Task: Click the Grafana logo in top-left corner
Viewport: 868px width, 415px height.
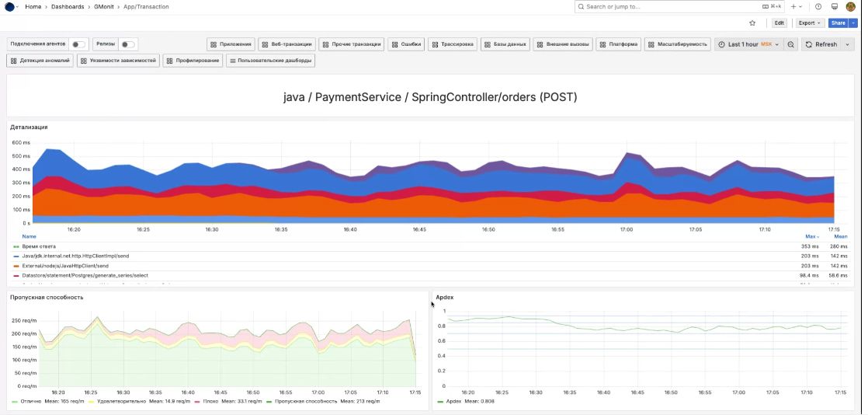Action: coord(9,6)
